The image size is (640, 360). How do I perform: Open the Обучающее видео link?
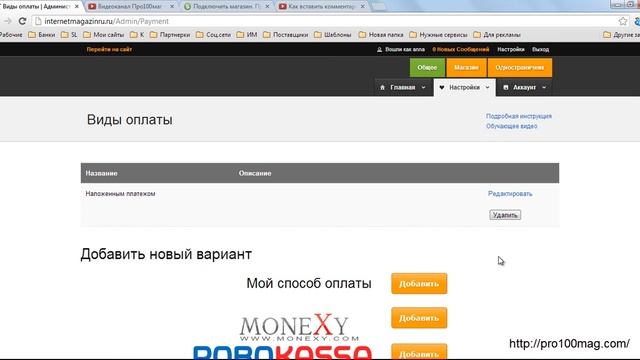click(511, 126)
